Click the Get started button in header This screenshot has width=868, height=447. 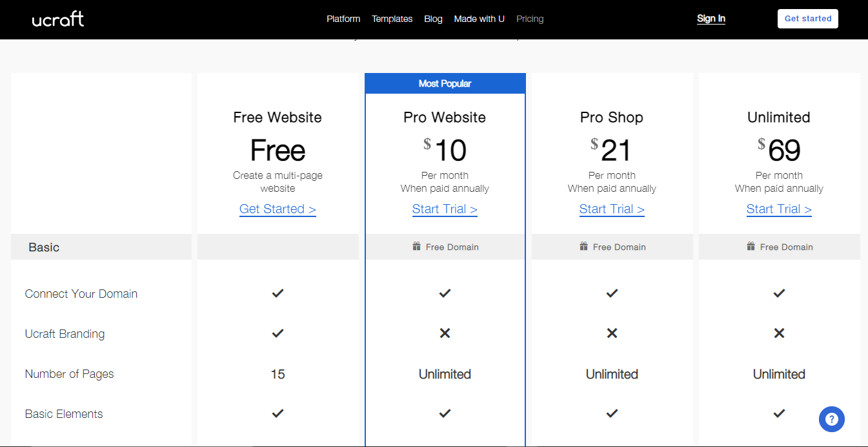tap(808, 19)
